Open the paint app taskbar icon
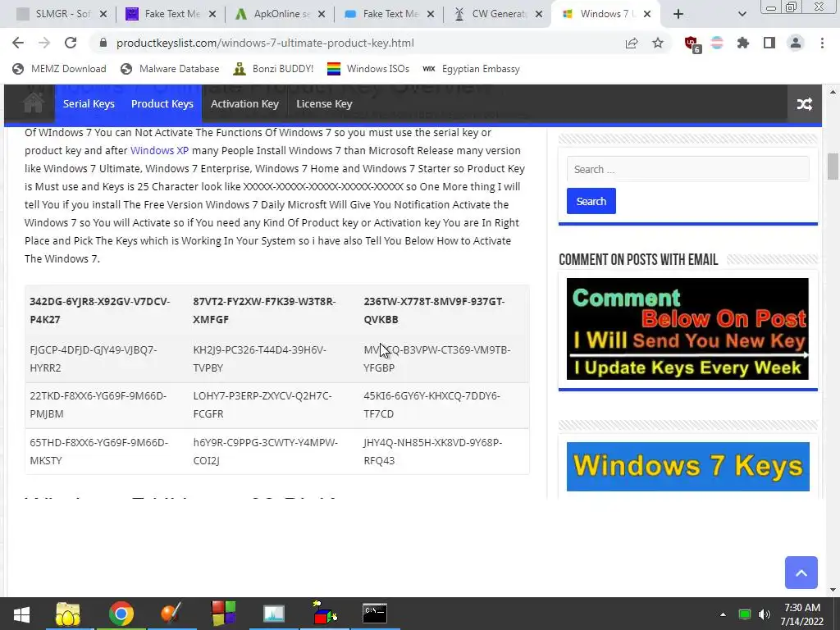This screenshot has height=630, width=840. pyautogui.click(x=171, y=614)
